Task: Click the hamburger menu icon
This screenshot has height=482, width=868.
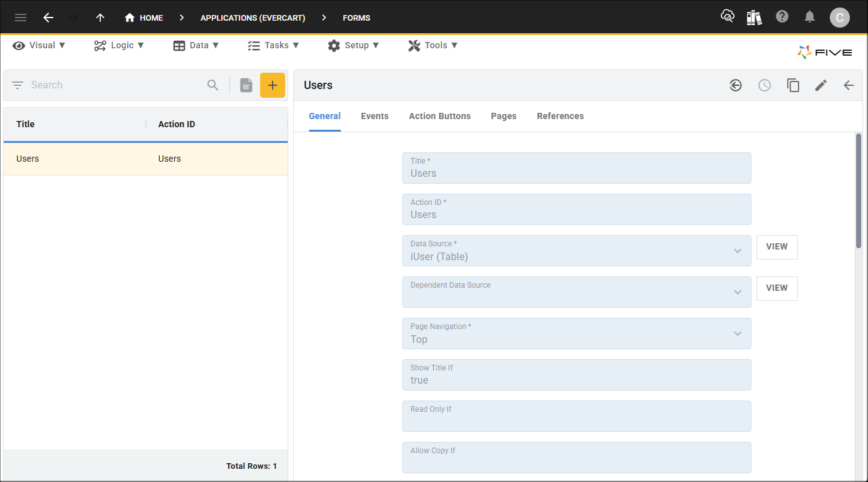Action: pyautogui.click(x=21, y=18)
